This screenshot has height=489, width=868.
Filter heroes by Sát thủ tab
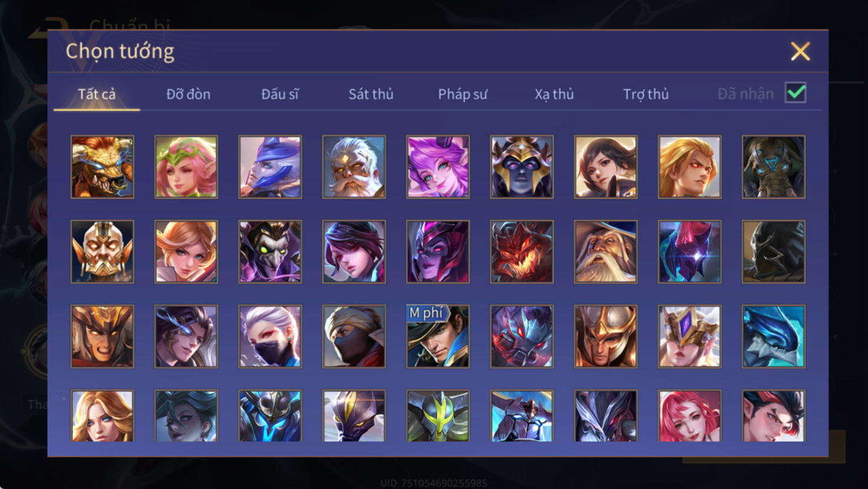tap(371, 94)
